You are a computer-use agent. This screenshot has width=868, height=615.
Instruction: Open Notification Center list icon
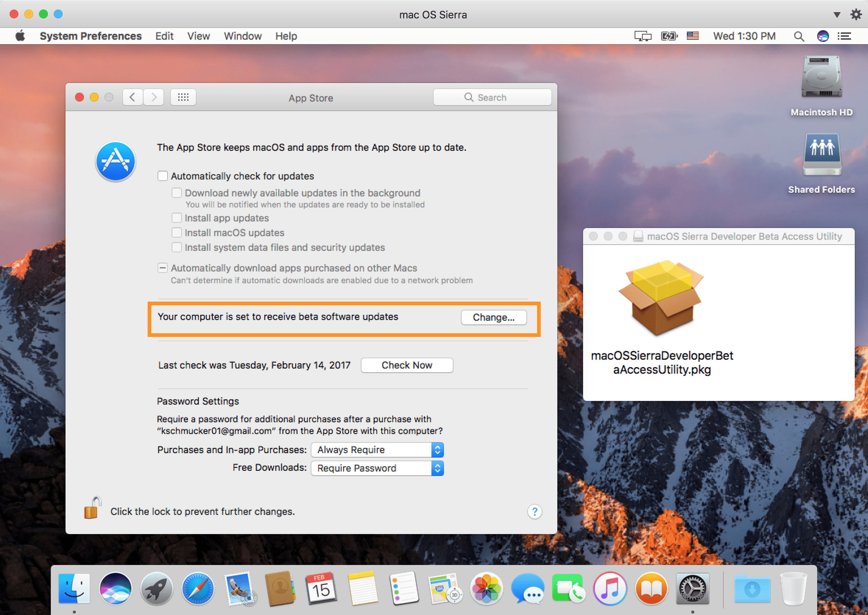point(844,36)
